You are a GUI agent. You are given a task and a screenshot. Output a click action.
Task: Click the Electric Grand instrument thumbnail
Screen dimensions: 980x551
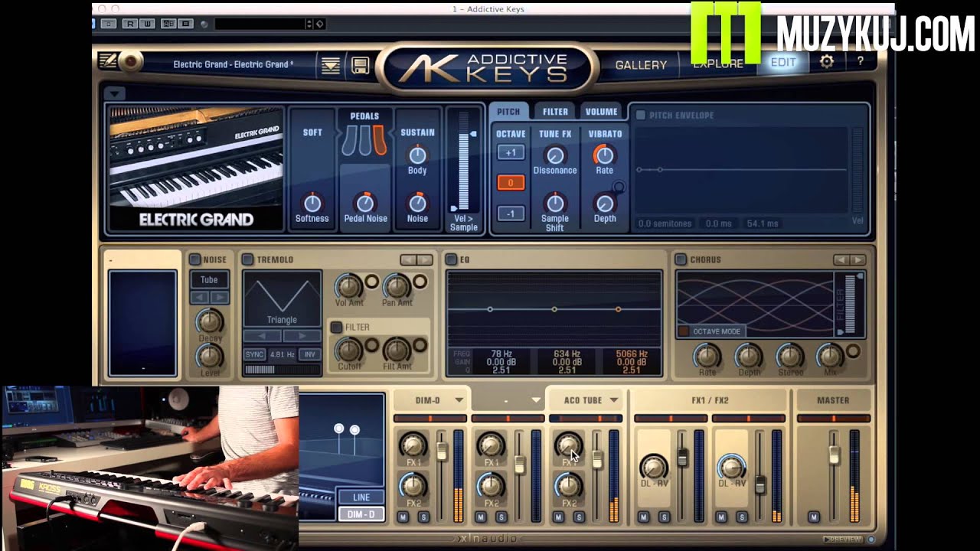(196, 168)
